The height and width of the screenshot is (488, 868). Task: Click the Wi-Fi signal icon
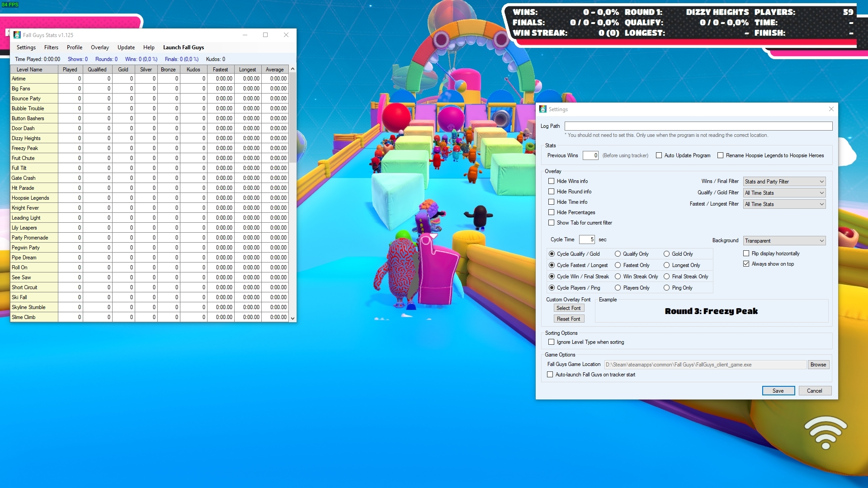pos(826,433)
